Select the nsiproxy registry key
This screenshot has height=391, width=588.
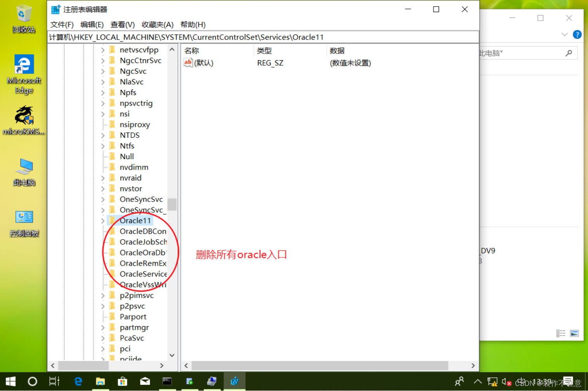pyautogui.click(x=135, y=125)
